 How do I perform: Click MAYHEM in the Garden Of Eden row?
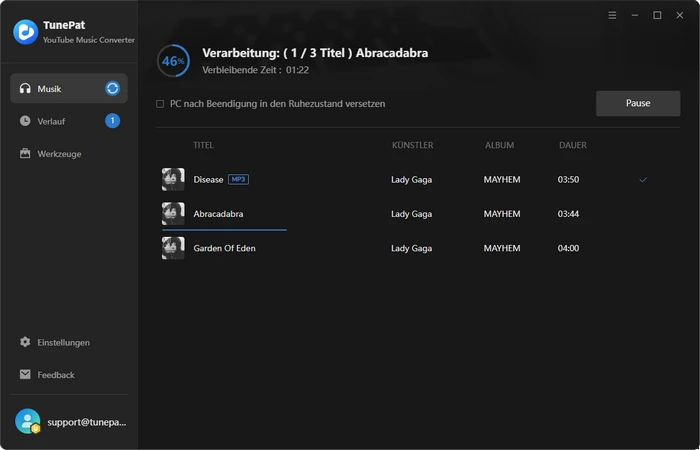pos(502,248)
